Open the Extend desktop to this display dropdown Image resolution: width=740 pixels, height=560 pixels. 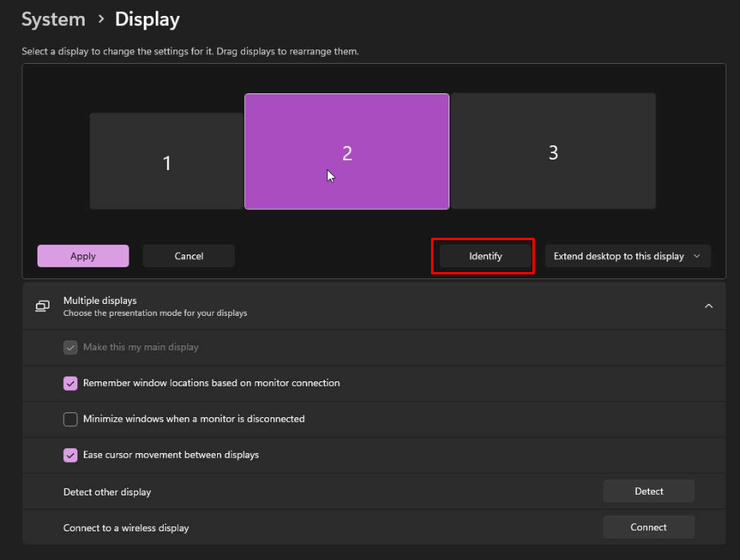619,256
